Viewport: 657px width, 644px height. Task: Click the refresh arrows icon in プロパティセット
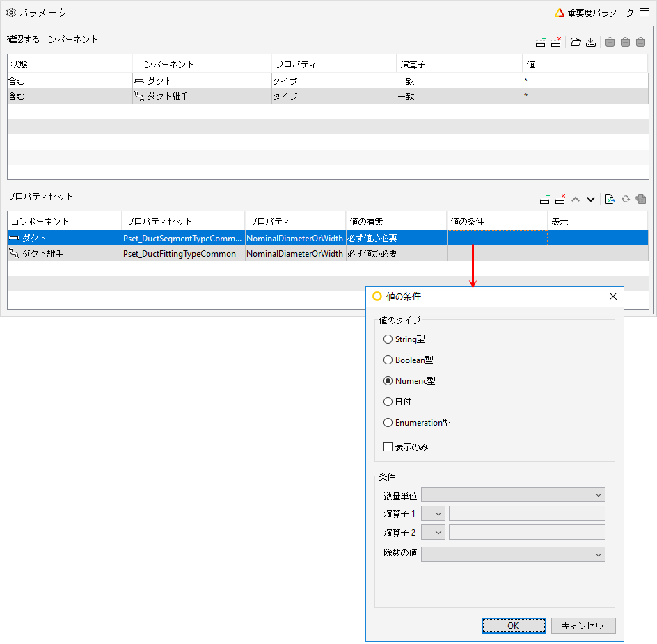pos(626,200)
